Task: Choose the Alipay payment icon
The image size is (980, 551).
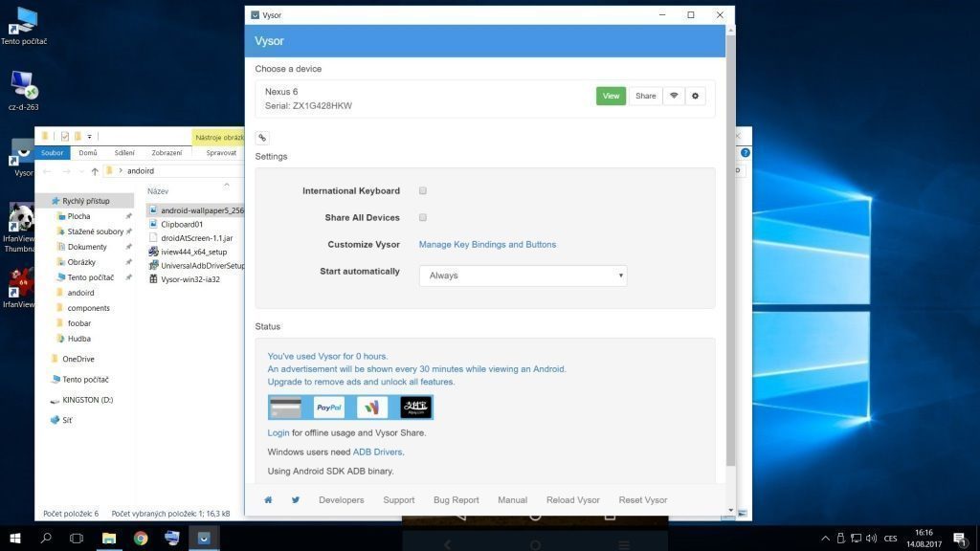Action: pyautogui.click(x=415, y=408)
